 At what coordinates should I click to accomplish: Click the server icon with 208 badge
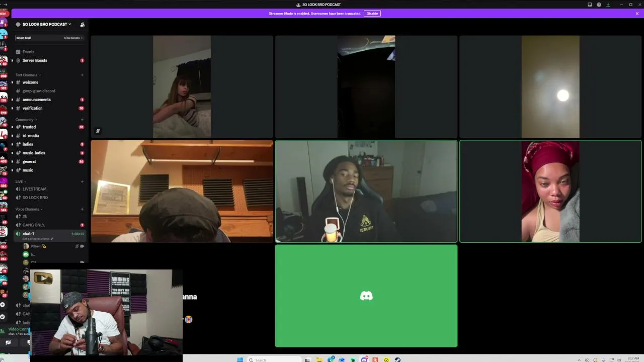[4, 72]
